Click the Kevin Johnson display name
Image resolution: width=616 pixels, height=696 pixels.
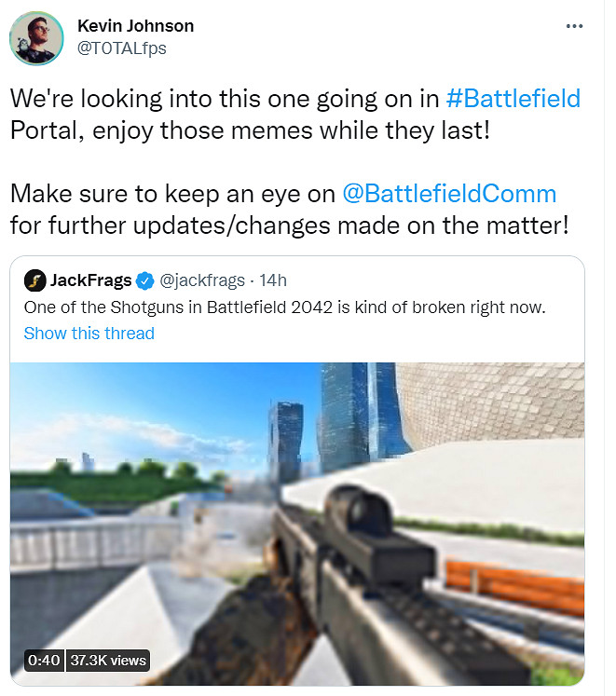point(135,26)
